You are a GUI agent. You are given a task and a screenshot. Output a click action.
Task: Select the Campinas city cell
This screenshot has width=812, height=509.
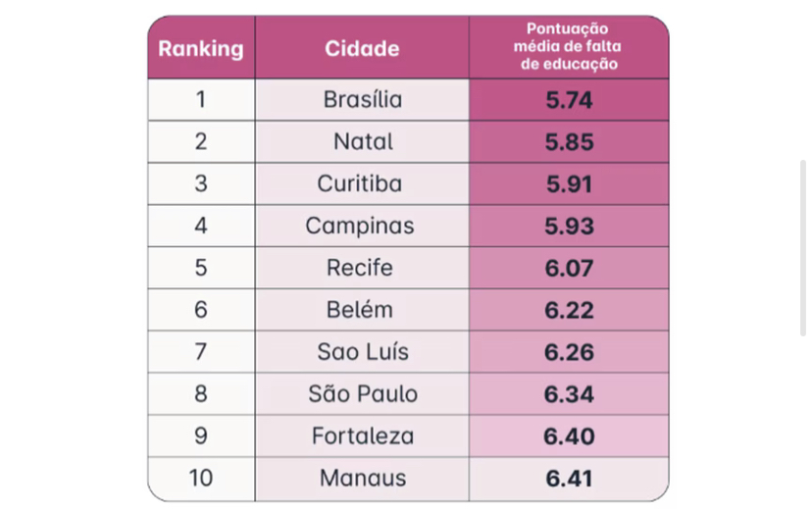pos(360,226)
